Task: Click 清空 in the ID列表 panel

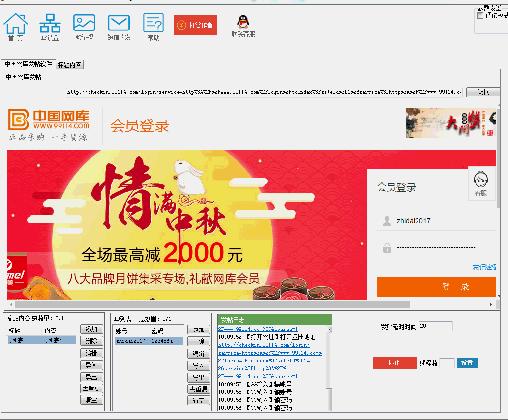Action: click(199, 400)
